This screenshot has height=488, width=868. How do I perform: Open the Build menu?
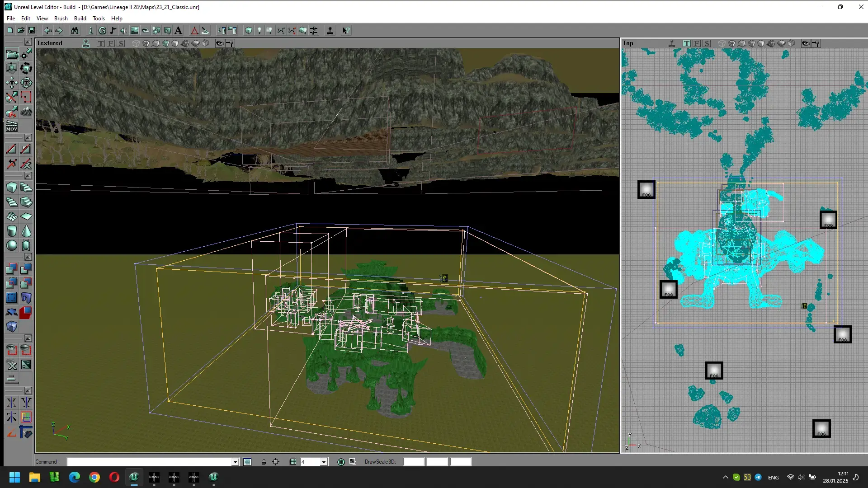pos(80,19)
